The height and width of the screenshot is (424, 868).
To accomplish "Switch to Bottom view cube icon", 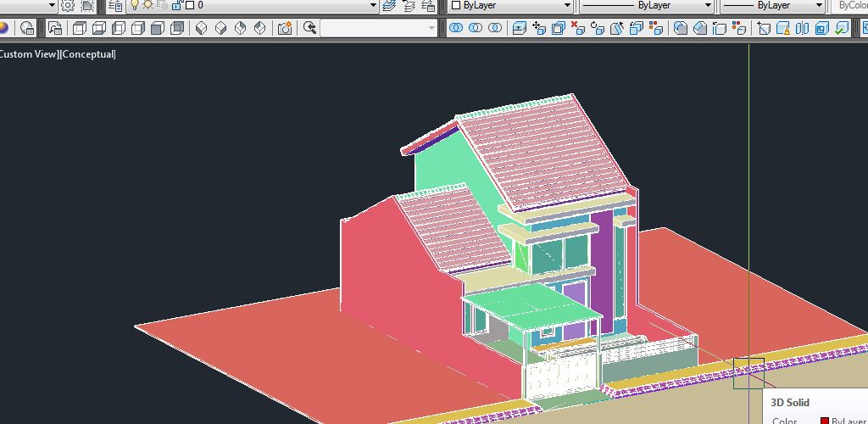I will [99, 28].
